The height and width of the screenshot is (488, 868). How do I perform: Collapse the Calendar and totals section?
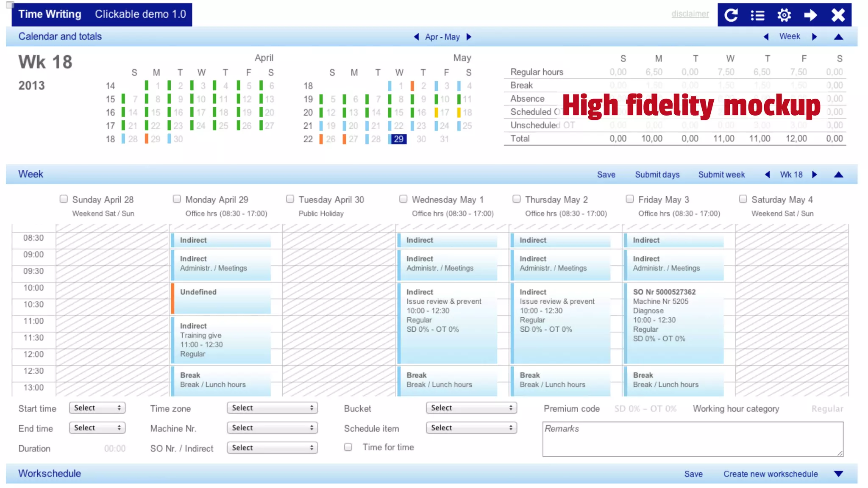838,37
